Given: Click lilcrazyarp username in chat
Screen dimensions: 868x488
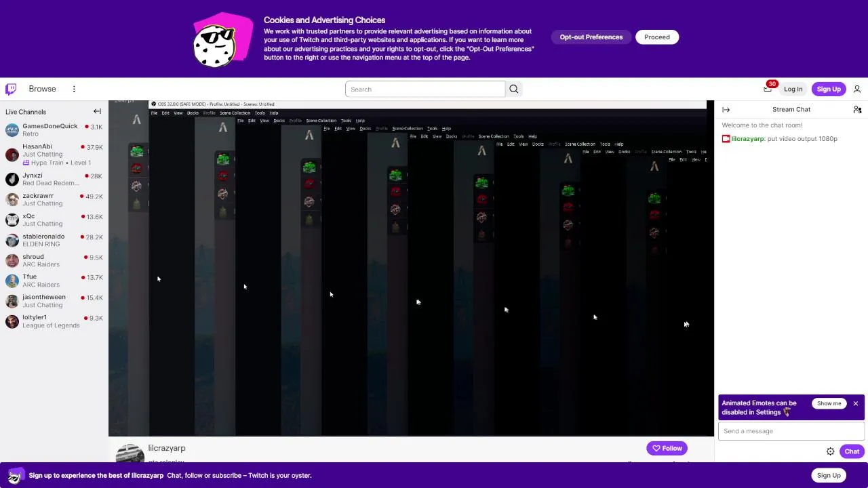Looking at the screenshot, I should [747, 138].
